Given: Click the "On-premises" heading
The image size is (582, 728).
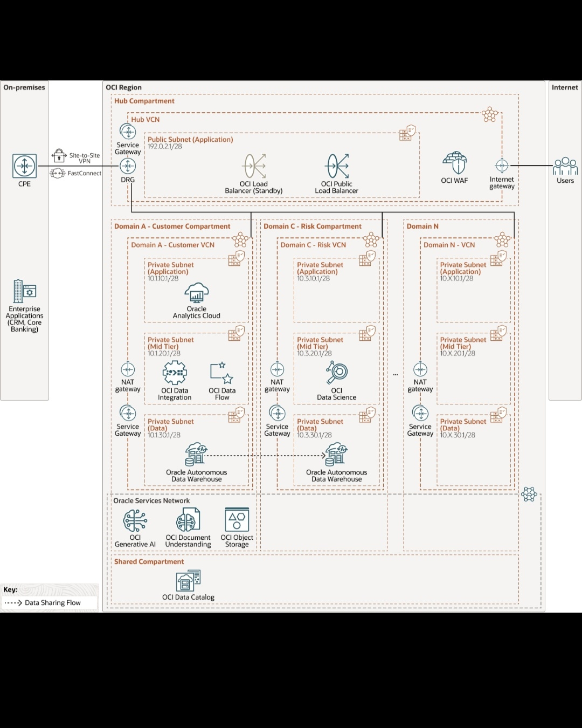Looking at the screenshot, I should (x=24, y=87).
